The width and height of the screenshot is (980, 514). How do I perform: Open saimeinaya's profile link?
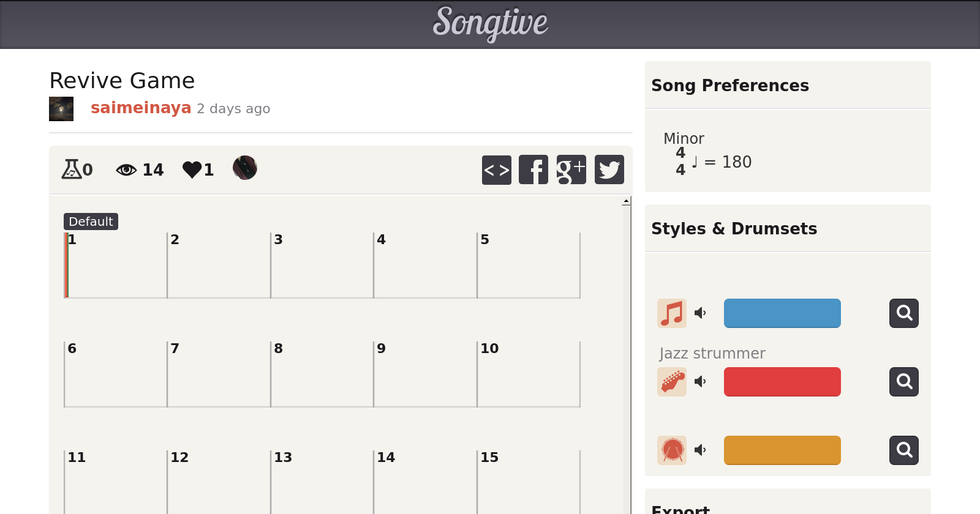(x=141, y=108)
